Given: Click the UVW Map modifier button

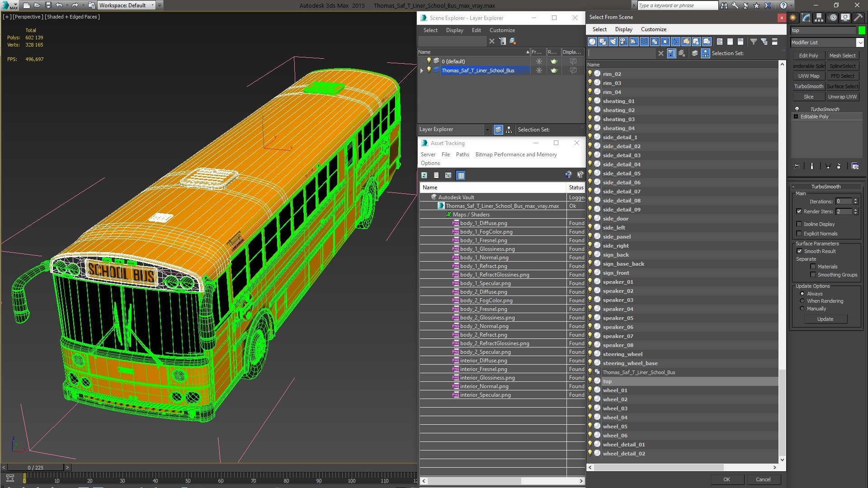Looking at the screenshot, I should point(808,76).
